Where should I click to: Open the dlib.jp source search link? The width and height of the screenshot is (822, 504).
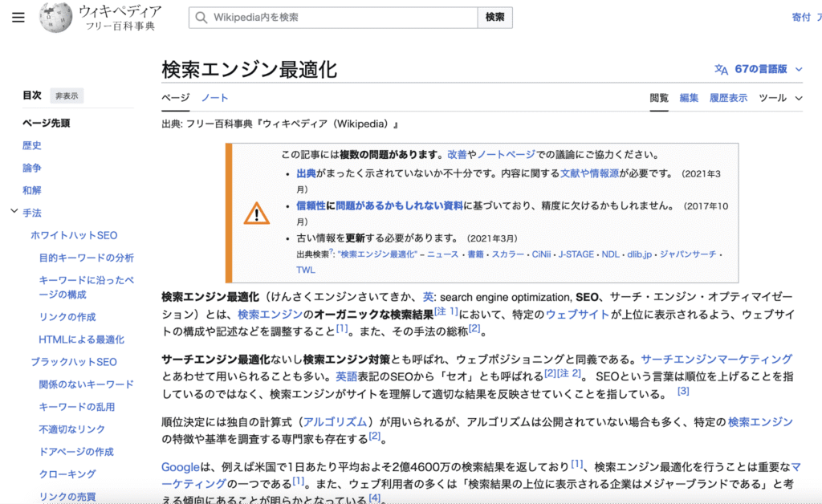[640, 254]
